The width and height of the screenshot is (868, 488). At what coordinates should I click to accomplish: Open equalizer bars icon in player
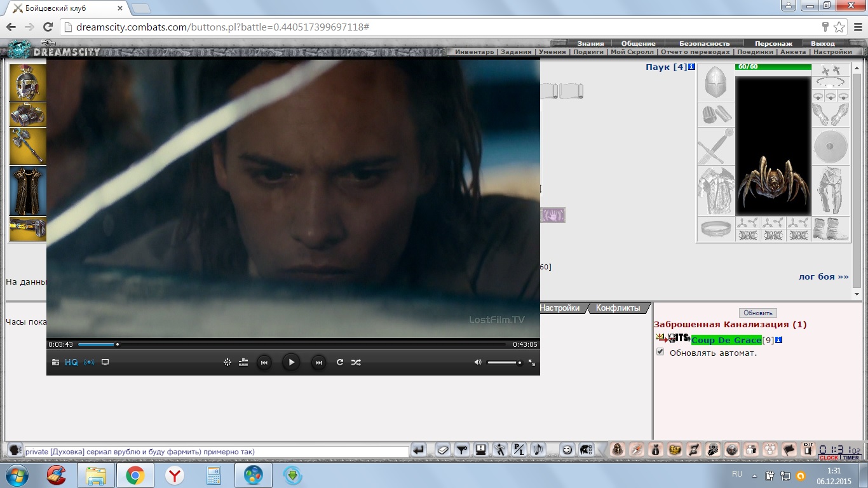click(243, 362)
